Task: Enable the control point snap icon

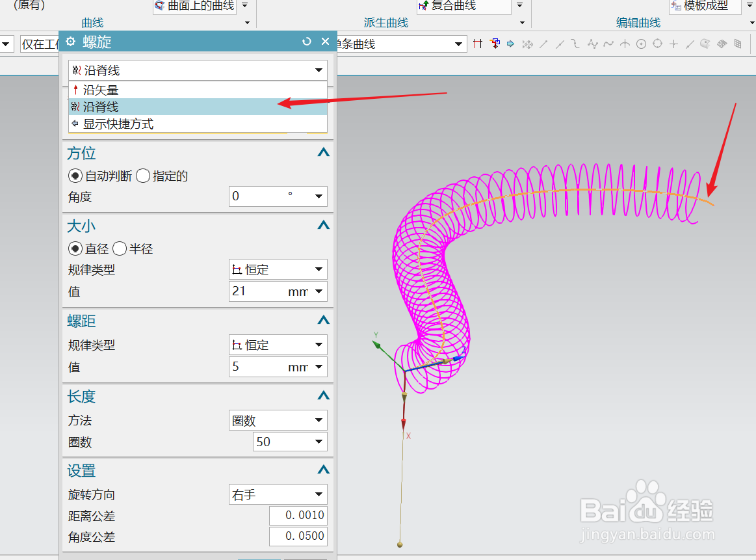Action: (576, 44)
